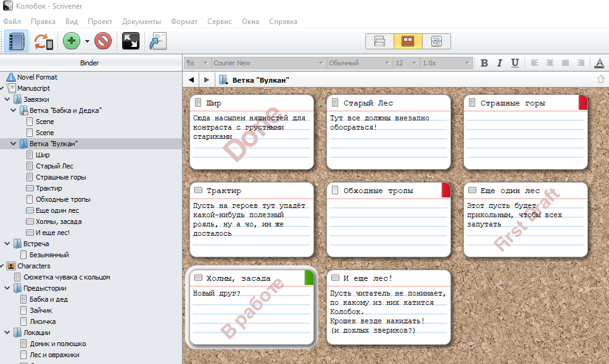Click the text color button

point(599,63)
